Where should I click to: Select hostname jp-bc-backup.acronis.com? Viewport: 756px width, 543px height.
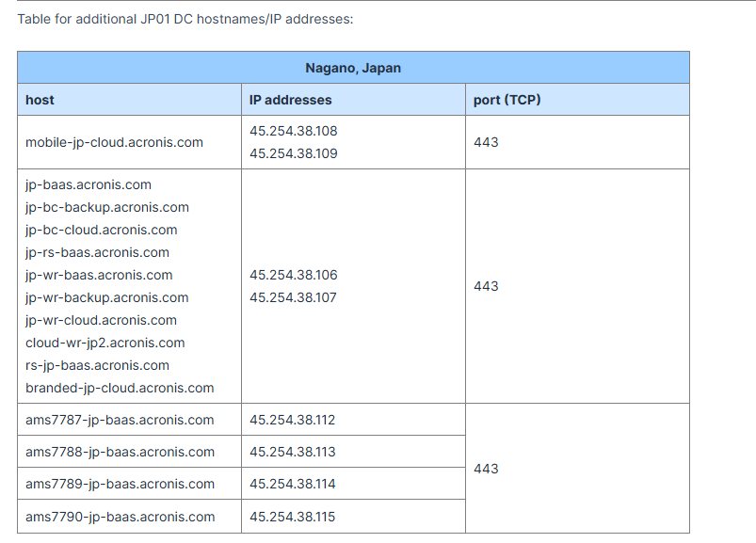point(107,208)
